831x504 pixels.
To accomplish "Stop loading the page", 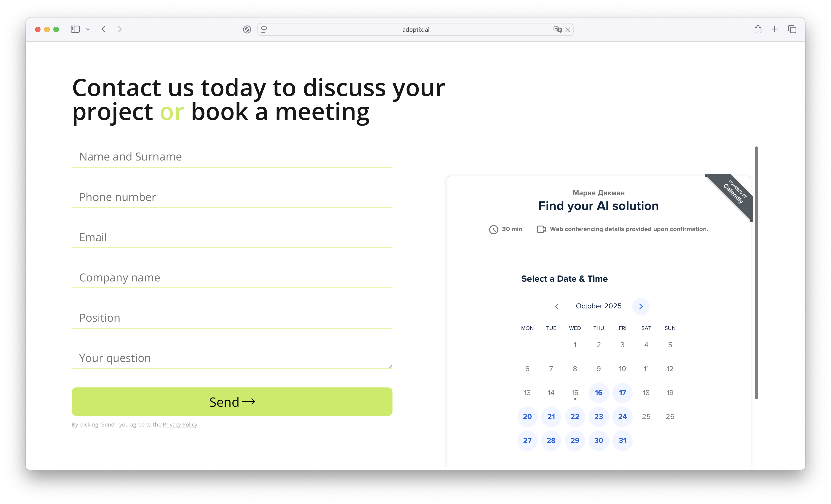I will 568,30.
